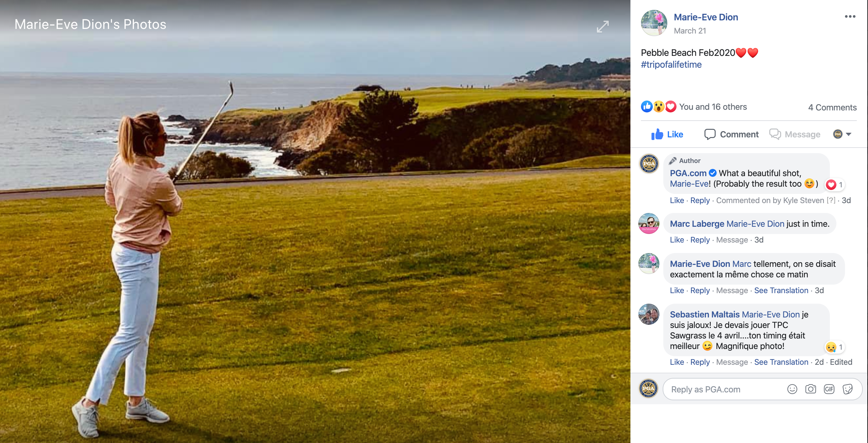Viewport: 868px width, 443px height.
Task: View sad reaction on Sebastien's comment
Action: [834, 347]
